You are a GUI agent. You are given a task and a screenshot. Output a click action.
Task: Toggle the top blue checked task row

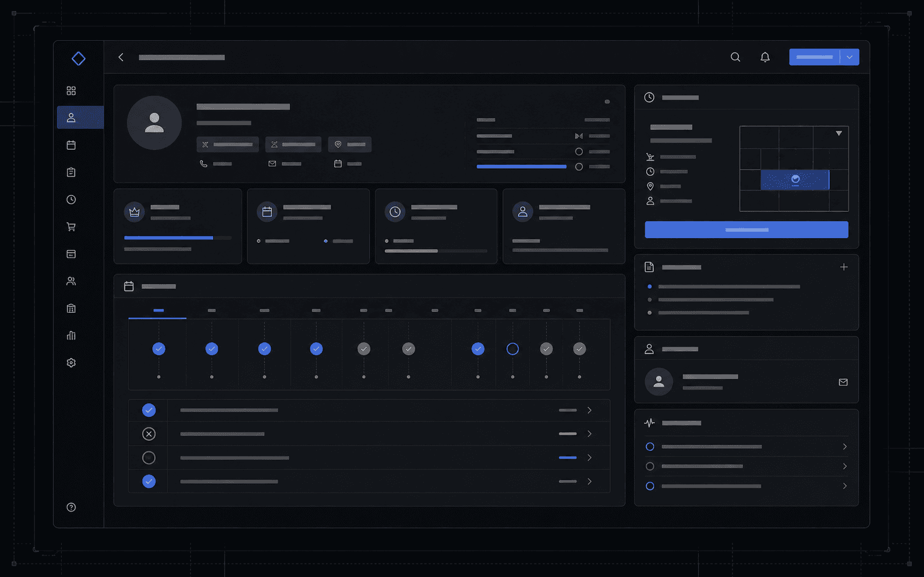149,410
